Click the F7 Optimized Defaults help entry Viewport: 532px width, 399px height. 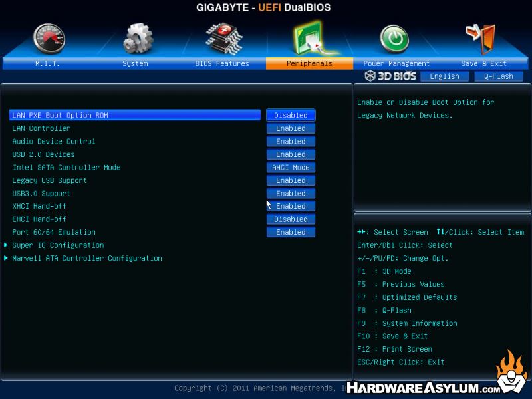click(x=407, y=297)
